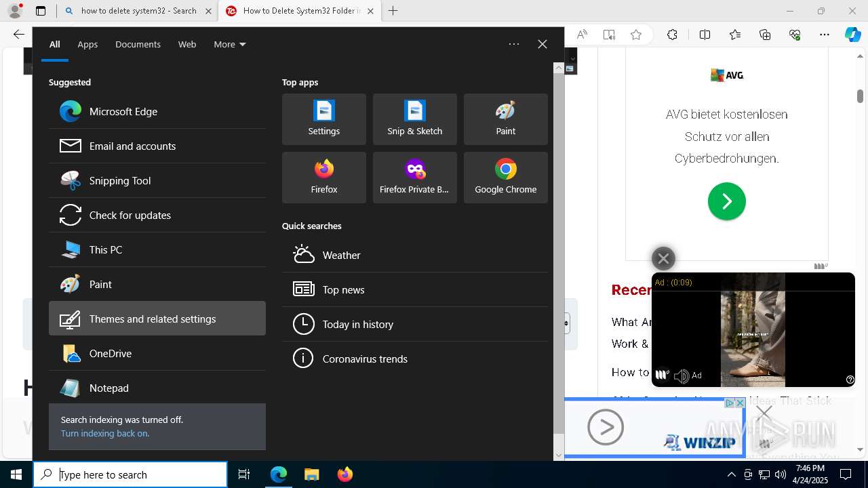Click AVG ad green arrow button
Viewport: 868px width, 488px height.
[x=727, y=201]
